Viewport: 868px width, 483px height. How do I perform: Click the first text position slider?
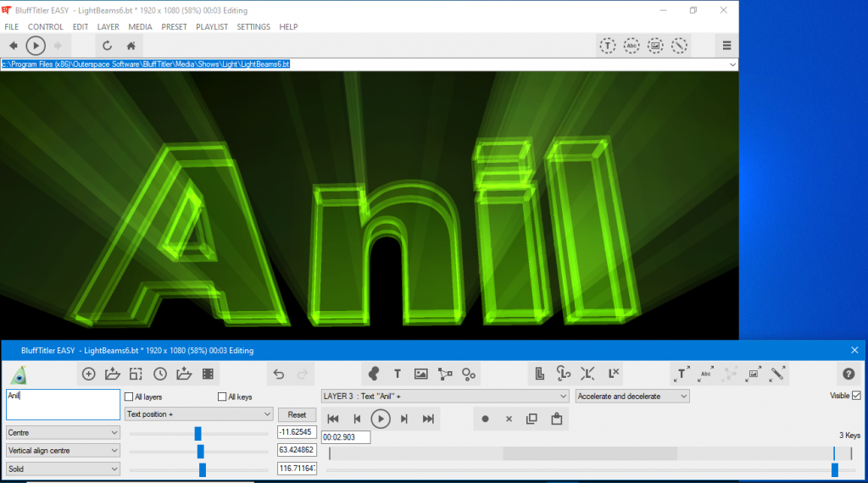[x=198, y=433]
